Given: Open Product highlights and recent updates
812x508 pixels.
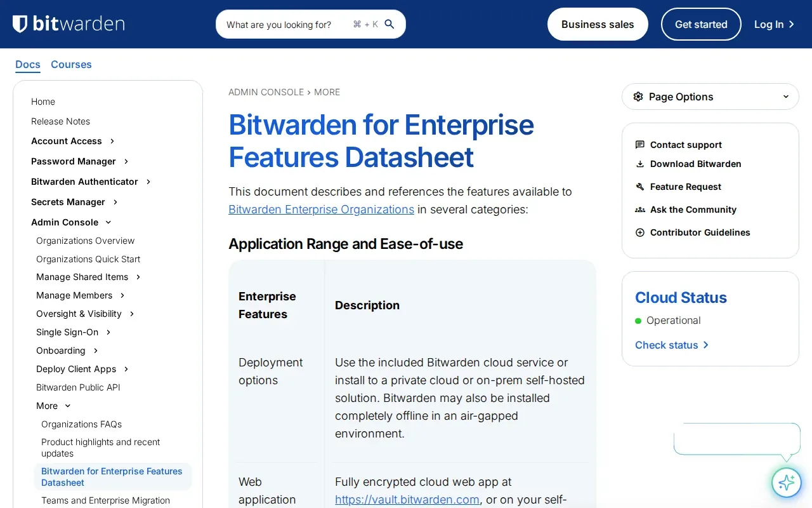Looking at the screenshot, I should pos(101,448).
